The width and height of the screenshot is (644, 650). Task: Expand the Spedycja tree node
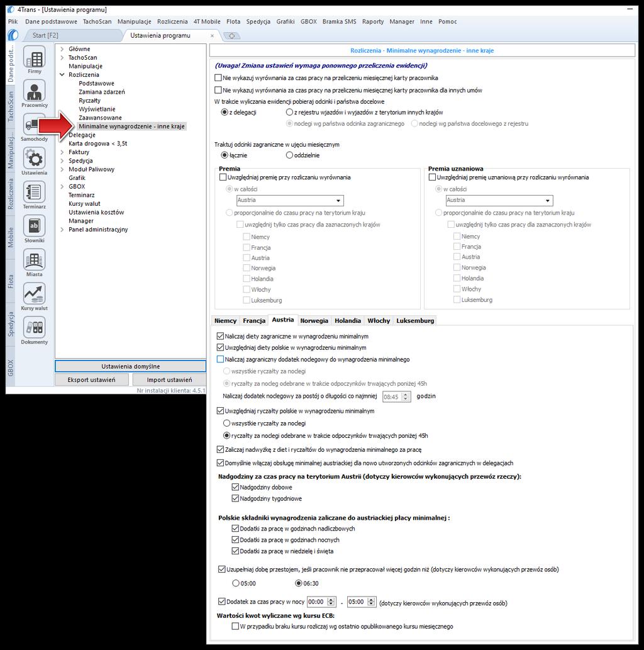[x=62, y=161]
